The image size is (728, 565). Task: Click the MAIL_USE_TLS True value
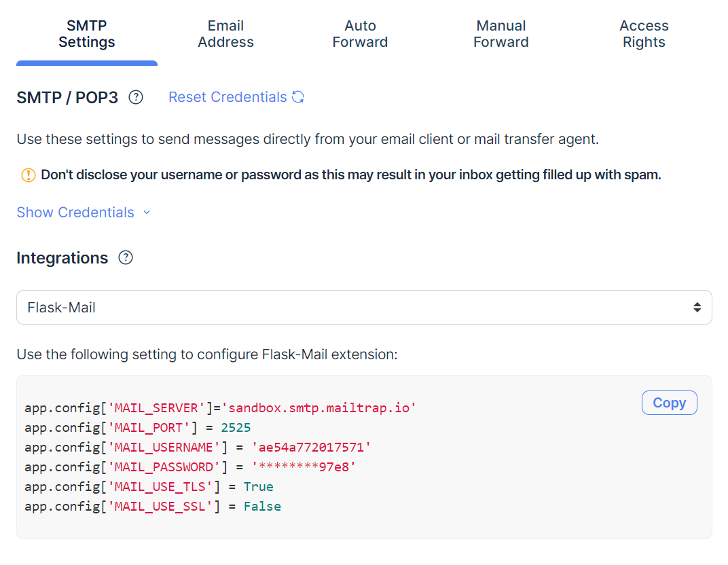coord(258,487)
